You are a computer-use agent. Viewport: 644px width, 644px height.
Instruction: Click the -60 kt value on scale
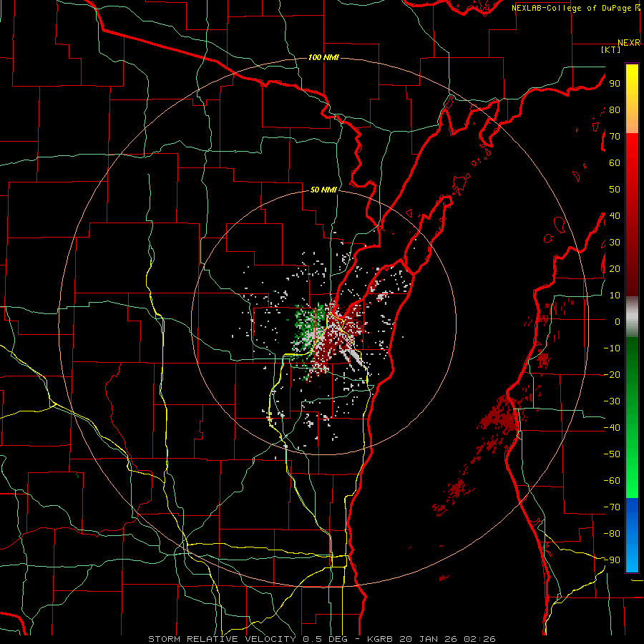pyautogui.click(x=612, y=481)
